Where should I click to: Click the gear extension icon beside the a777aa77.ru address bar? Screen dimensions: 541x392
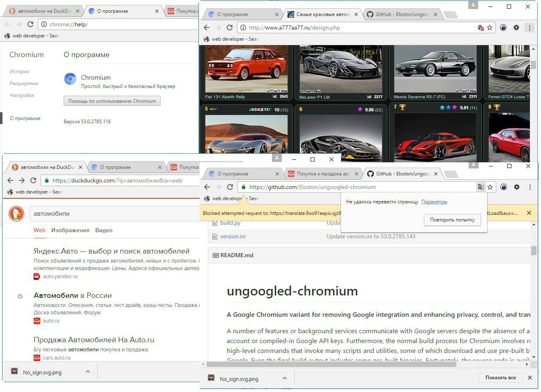pos(516,28)
